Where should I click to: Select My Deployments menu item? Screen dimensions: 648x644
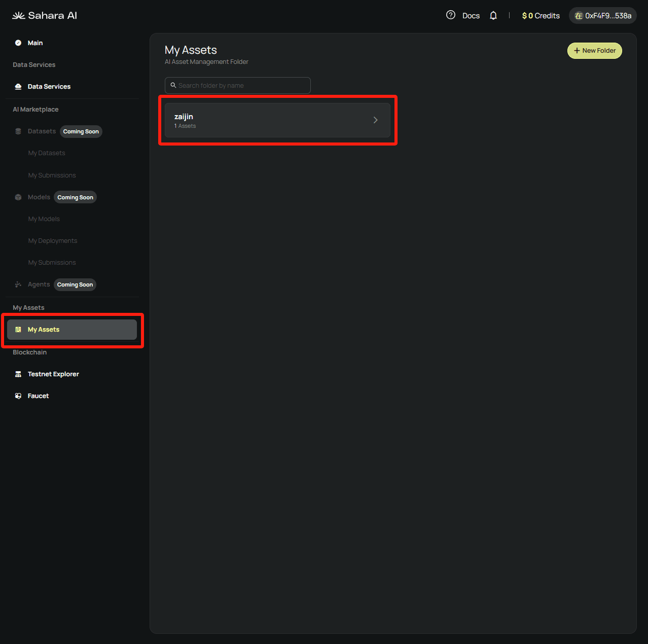pos(53,241)
